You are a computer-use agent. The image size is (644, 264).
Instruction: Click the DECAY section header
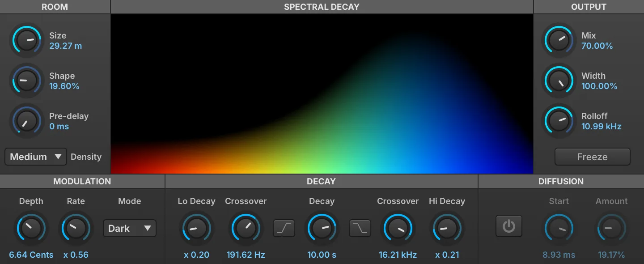pyautogui.click(x=322, y=181)
